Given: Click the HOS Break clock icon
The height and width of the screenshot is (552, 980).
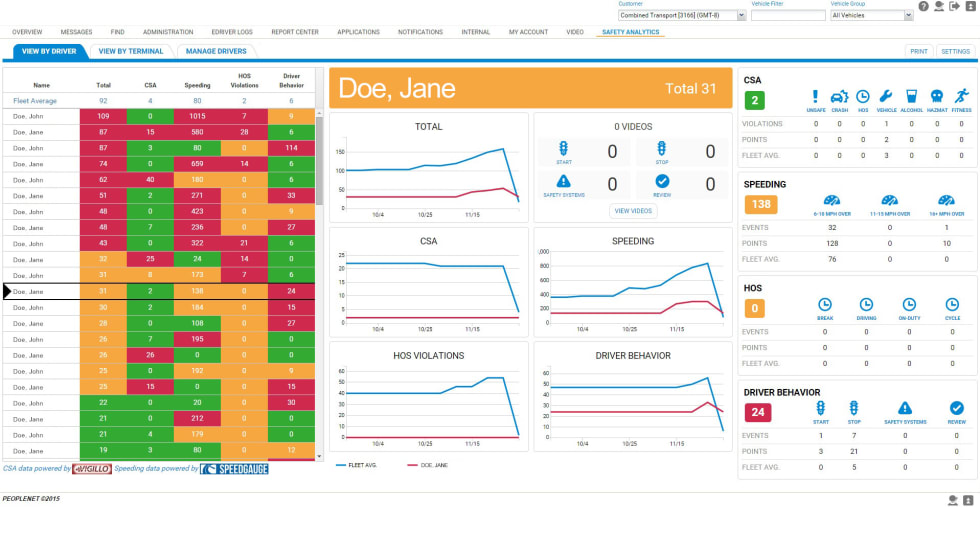Looking at the screenshot, I should (825, 304).
